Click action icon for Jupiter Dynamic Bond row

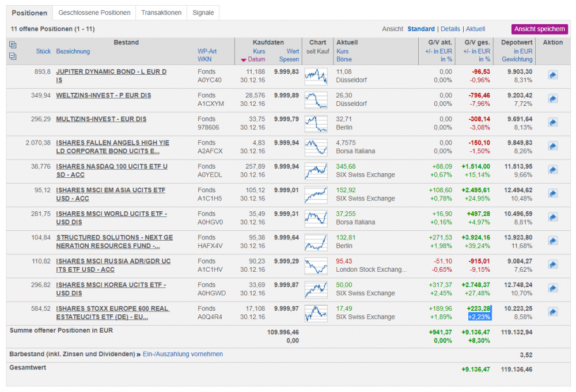coord(552,75)
